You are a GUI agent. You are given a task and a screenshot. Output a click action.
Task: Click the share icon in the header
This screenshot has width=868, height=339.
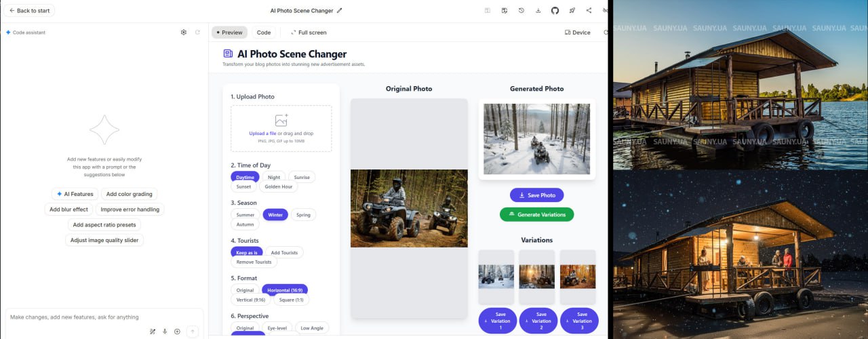[x=589, y=11]
